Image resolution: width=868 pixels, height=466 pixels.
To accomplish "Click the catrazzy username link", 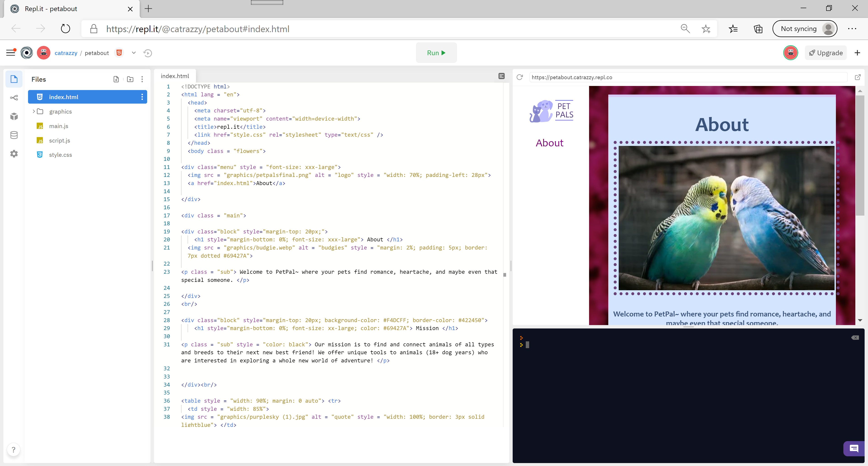I will tap(66, 53).
